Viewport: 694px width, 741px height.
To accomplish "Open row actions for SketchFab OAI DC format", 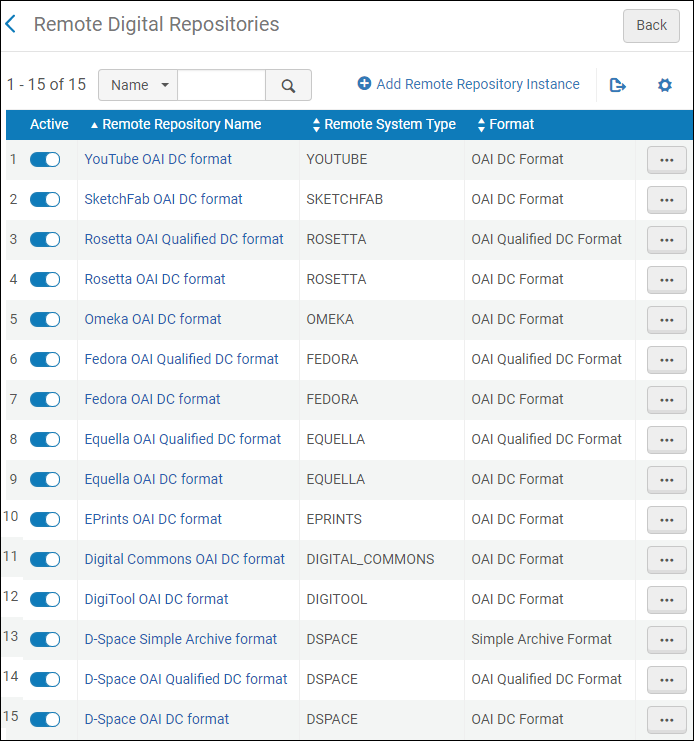I will point(667,200).
